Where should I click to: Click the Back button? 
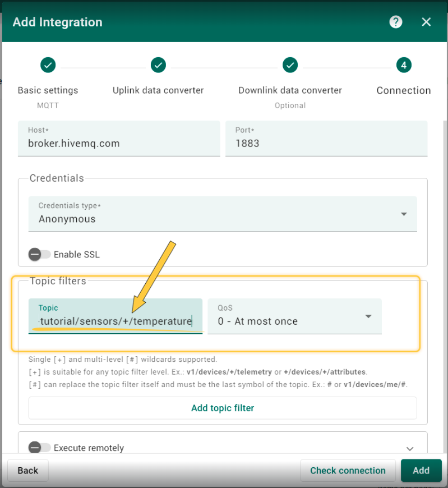click(x=28, y=470)
